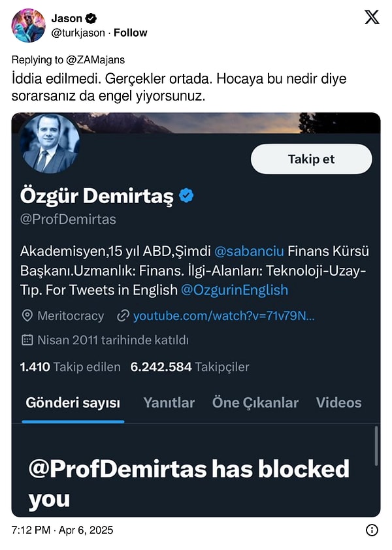This screenshot has height=550, width=392.
Task: Select the Gönderi sayısı tab
Action: pos(73,402)
